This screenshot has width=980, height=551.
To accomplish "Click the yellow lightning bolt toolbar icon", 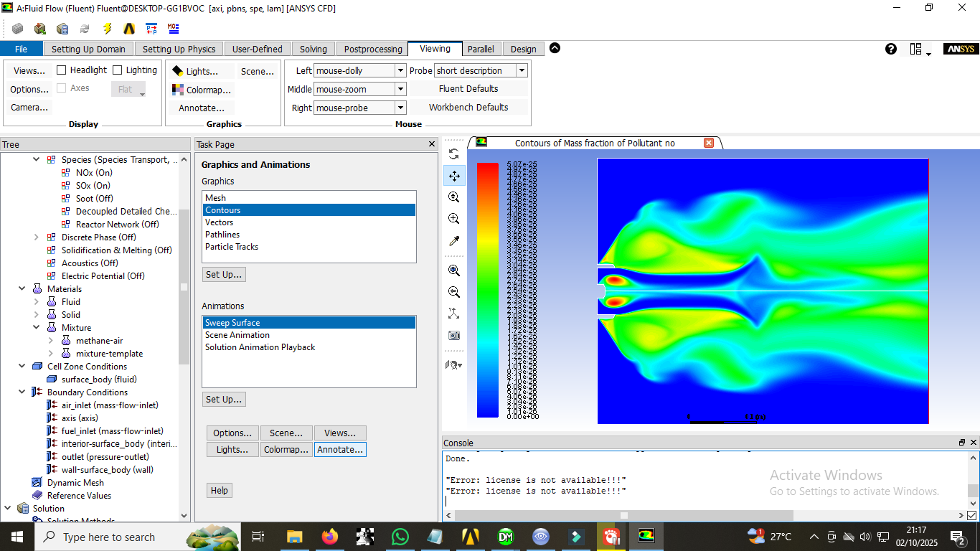I will [x=108, y=29].
